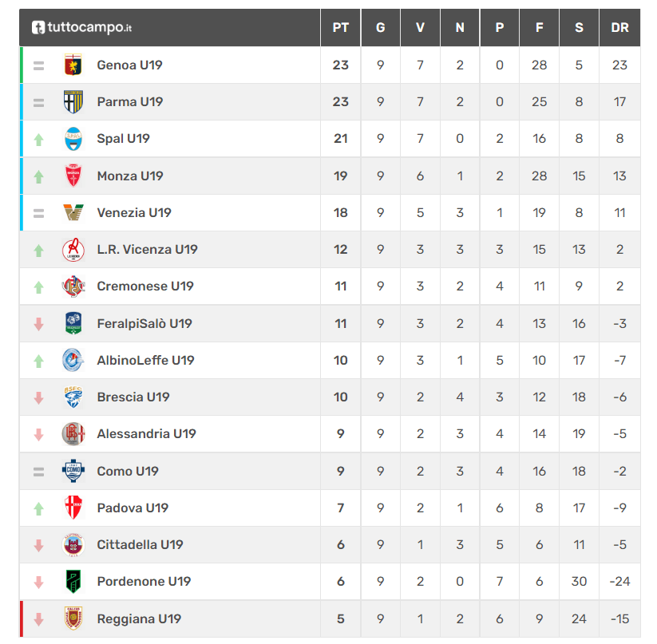
Task: Click the green promotion bar beside Genoa
Action: point(22,65)
